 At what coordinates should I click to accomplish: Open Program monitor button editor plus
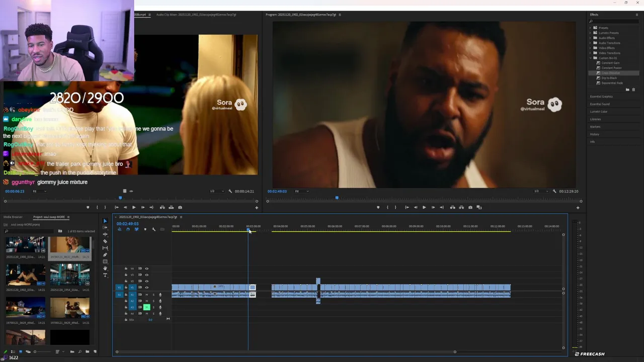(578, 208)
